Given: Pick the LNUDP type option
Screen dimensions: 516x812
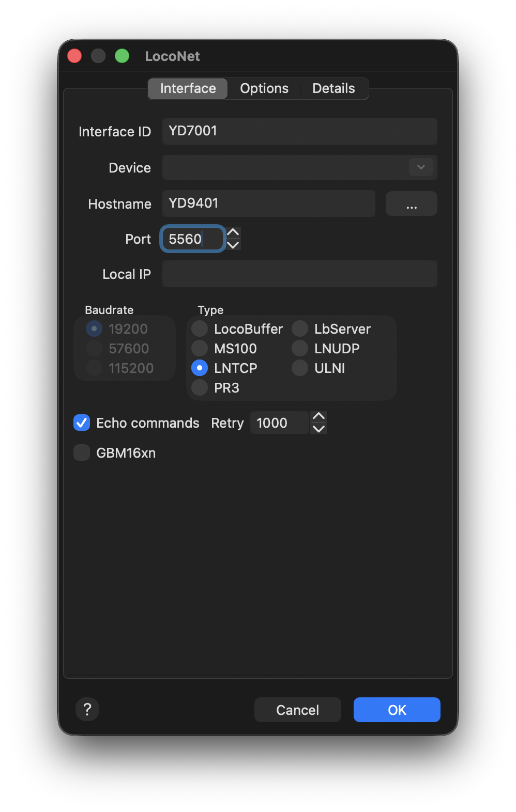Looking at the screenshot, I should (300, 349).
